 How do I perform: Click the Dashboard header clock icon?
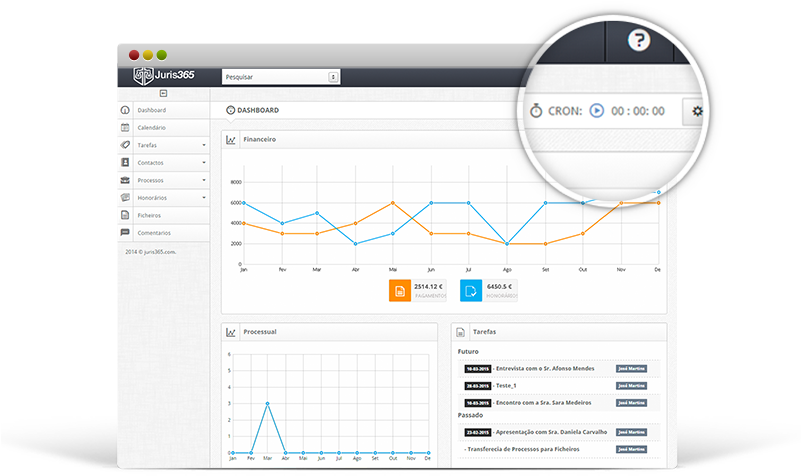coord(230,110)
